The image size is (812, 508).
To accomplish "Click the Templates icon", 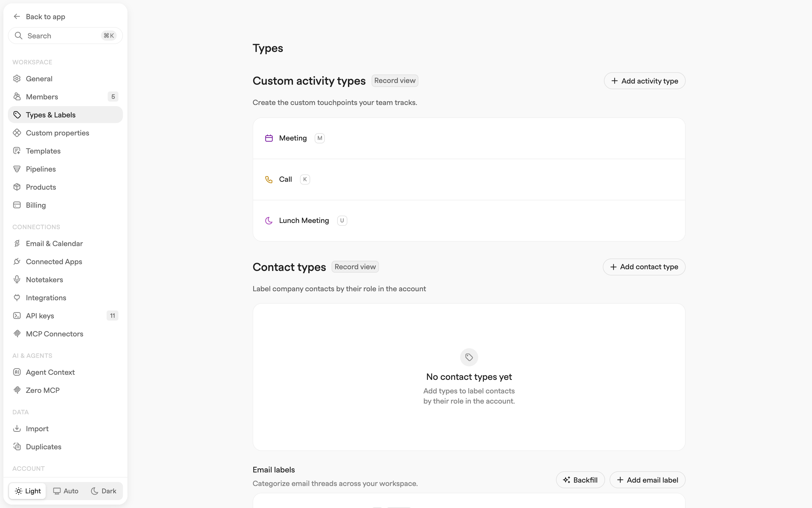I will tap(17, 151).
